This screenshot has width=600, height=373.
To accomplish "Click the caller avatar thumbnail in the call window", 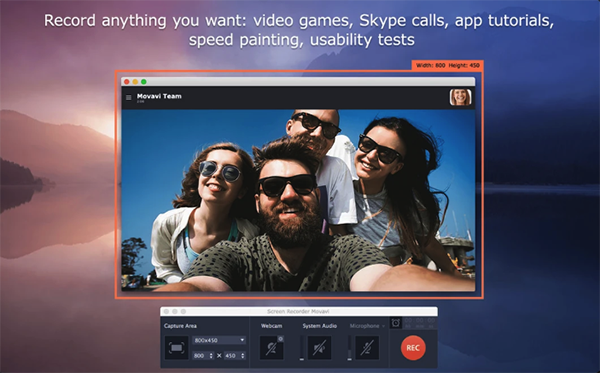I will pyautogui.click(x=460, y=97).
